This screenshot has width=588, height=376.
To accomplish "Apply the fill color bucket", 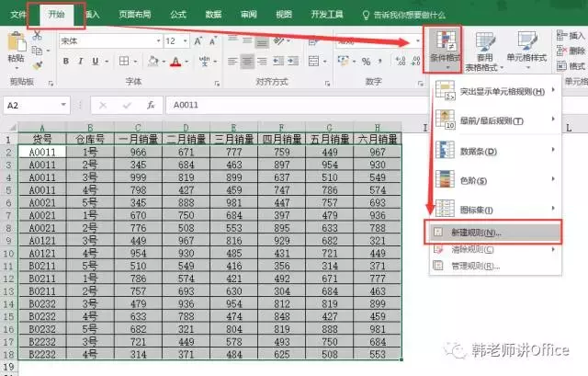I will pos(153,61).
